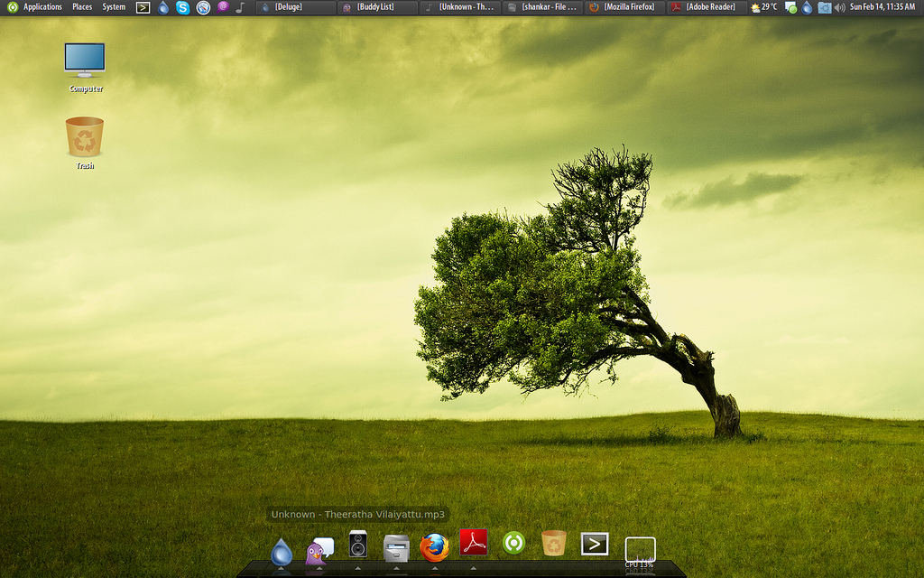Click the blue folder tray icon
This screenshot has width=924, height=578.
pyautogui.click(x=825, y=7)
